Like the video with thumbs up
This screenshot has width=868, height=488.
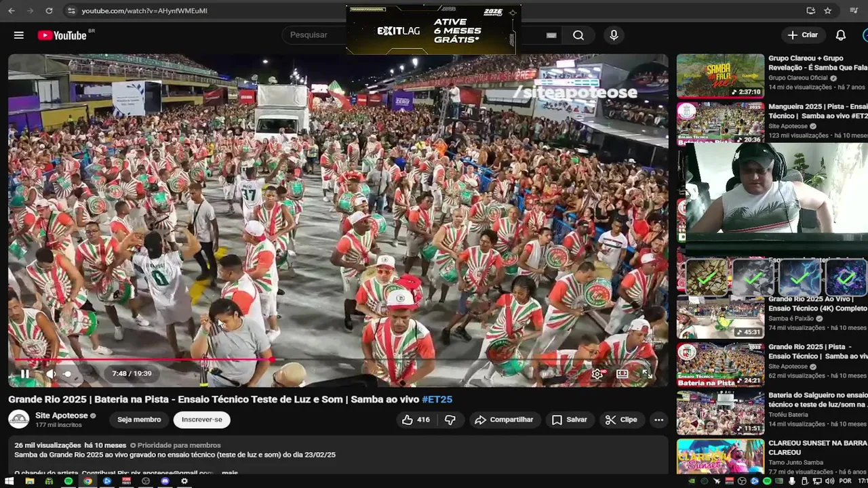[416, 420]
